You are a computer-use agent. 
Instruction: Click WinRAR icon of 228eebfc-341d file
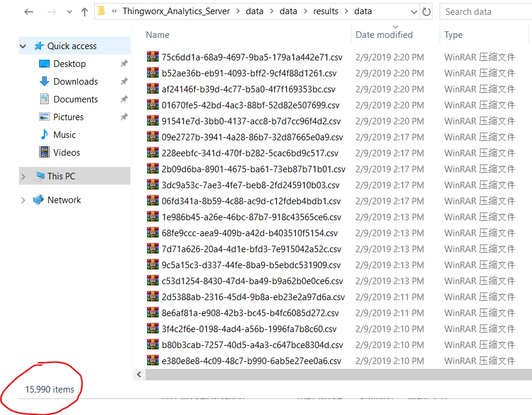(x=153, y=152)
